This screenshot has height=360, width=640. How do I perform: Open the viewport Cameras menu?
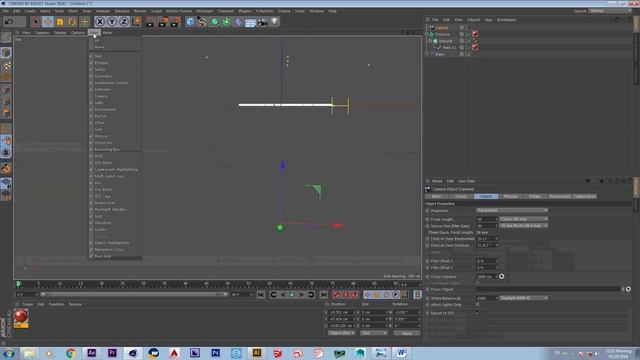click(x=42, y=33)
